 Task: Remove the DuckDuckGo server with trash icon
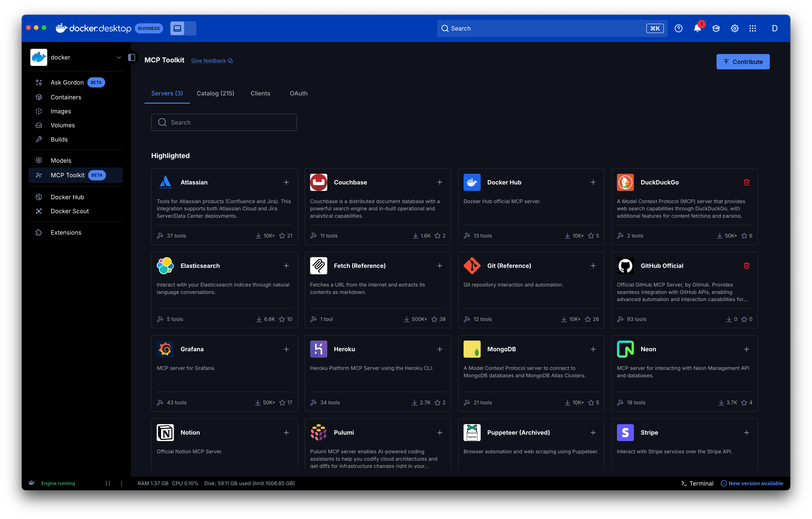746,182
